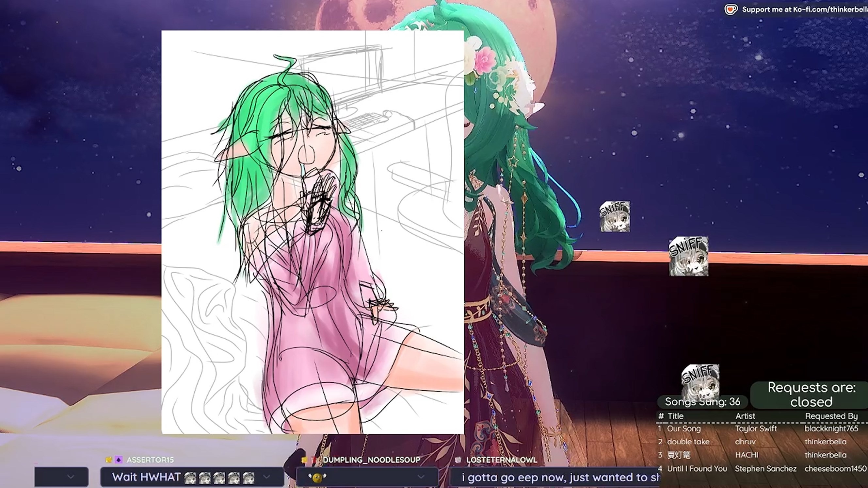This screenshot has height=488, width=868.
Task: Click purple badge next to ASSERTOR15
Action: (119, 460)
